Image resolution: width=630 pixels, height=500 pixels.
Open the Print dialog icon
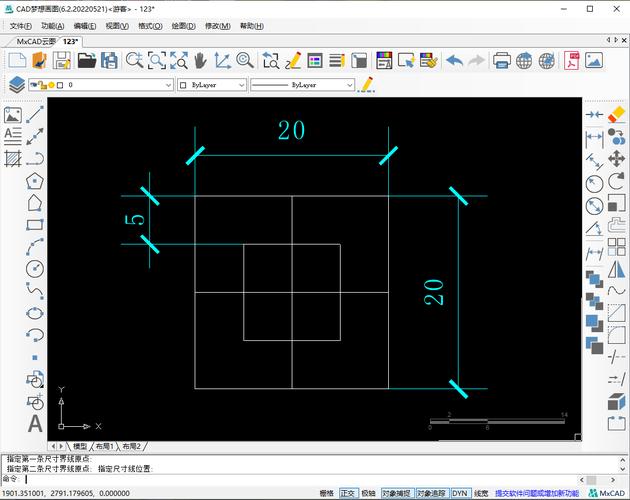pyautogui.click(x=501, y=60)
